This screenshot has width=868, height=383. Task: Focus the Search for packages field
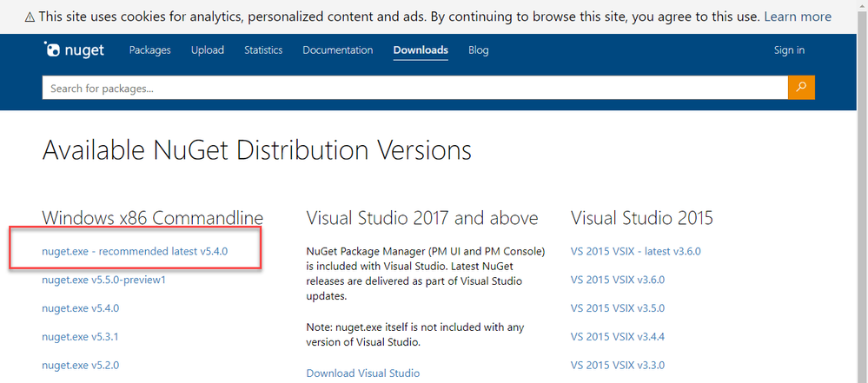[414, 88]
